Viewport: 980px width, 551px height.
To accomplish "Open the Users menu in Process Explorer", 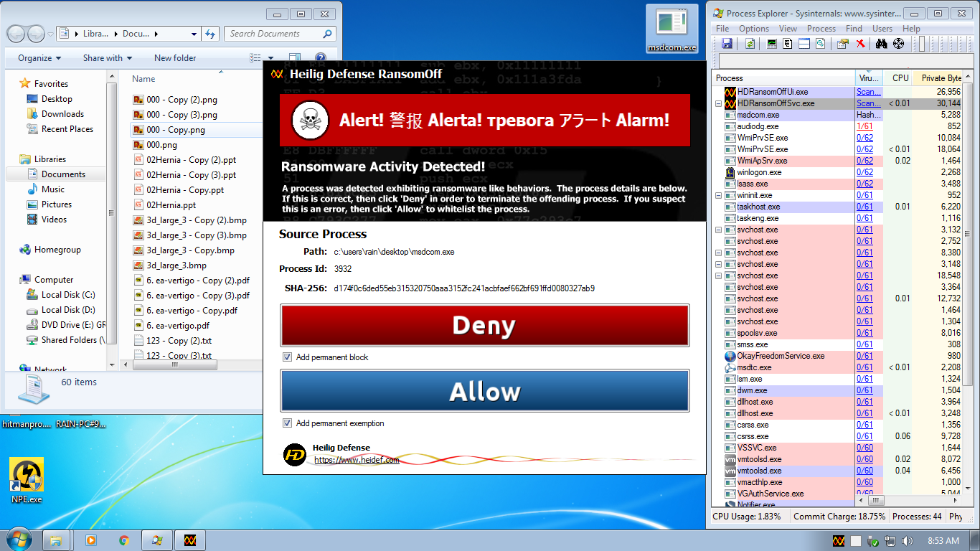I will tap(882, 29).
